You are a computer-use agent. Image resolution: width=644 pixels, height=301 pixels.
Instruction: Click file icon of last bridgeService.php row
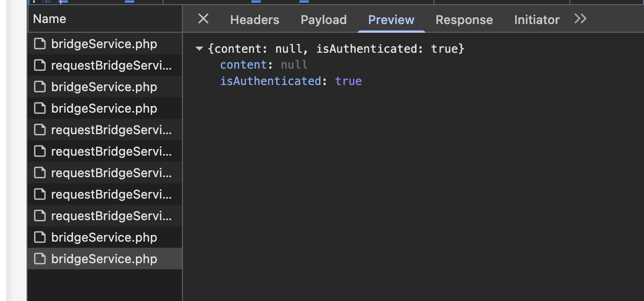tap(40, 259)
